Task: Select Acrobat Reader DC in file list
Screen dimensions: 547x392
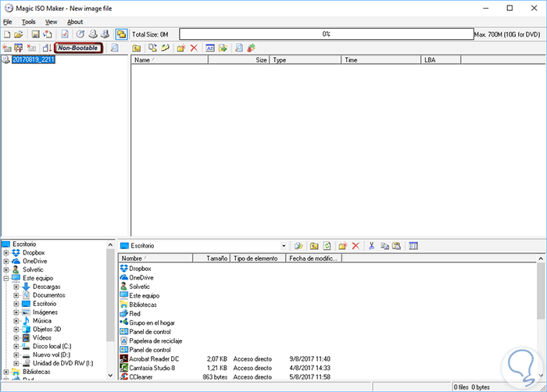Action: click(154, 359)
